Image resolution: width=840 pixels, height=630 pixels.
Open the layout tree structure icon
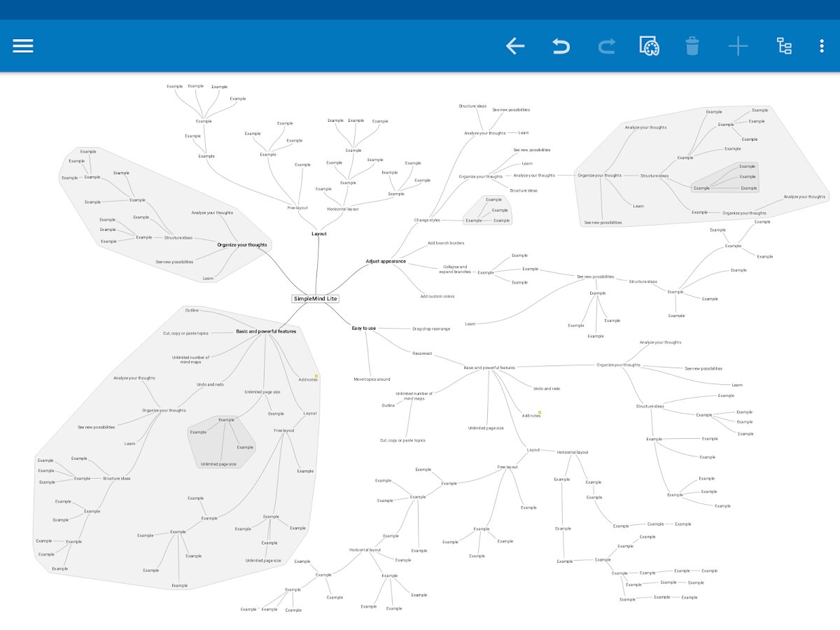[784, 46]
